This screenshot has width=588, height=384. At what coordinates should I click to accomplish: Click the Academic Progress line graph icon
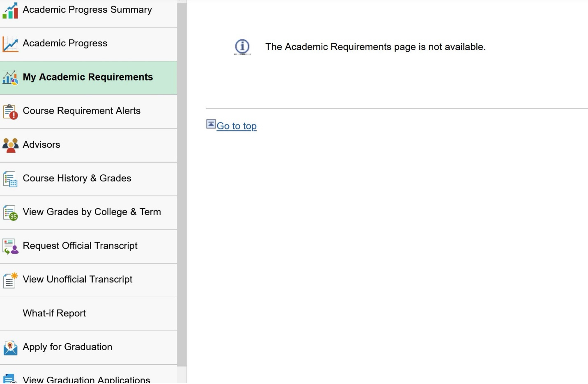pyautogui.click(x=10, y=44)
